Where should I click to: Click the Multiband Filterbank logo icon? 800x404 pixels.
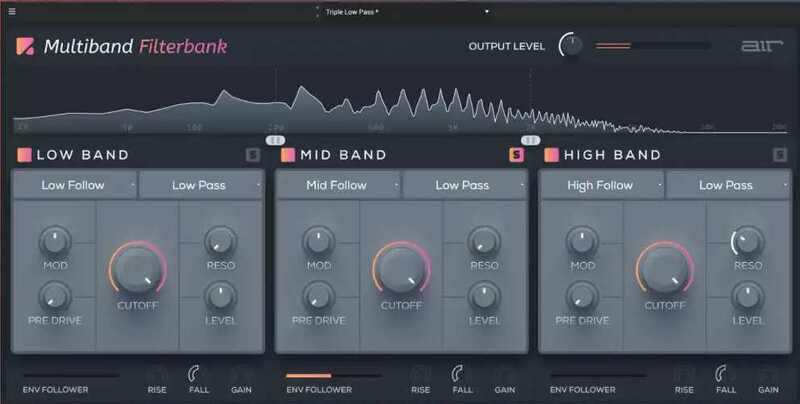pyautogui.click(x=25, y=46)
